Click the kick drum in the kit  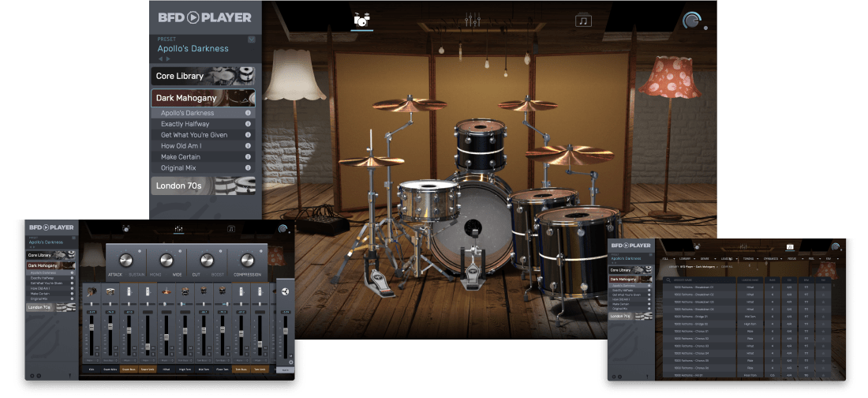click(472, 227)
